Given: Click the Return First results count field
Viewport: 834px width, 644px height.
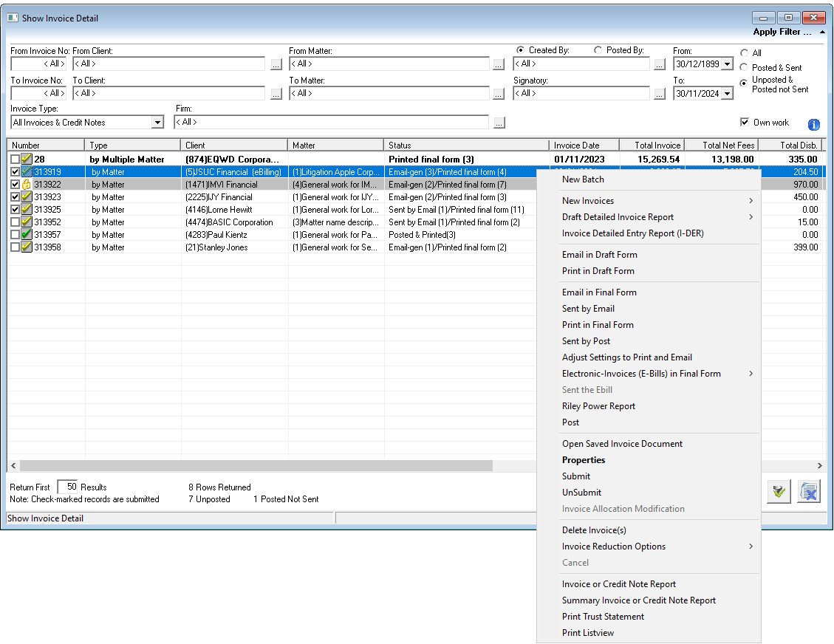Looking at the screenshot, I should [68, 487].
